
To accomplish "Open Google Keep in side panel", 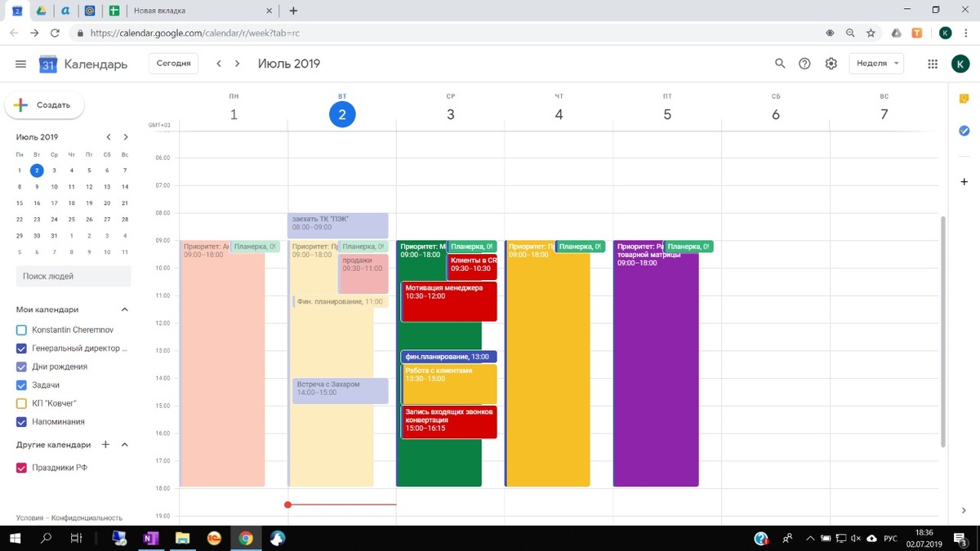I will pyautogui.click(x=964, y=99).
